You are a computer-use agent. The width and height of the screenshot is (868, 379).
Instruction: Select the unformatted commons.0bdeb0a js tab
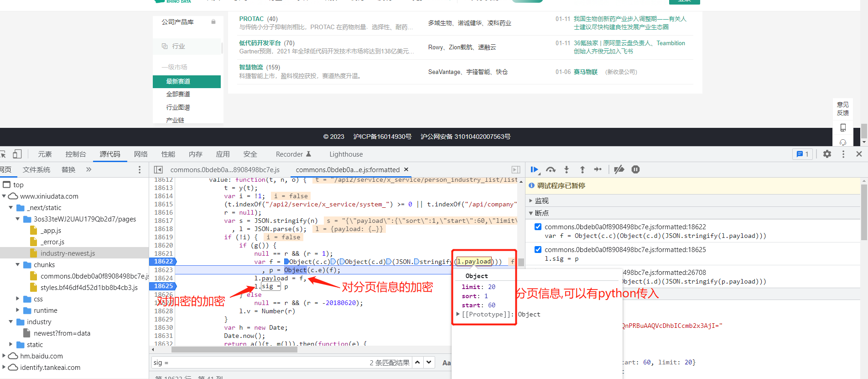[x=225, y=170]
